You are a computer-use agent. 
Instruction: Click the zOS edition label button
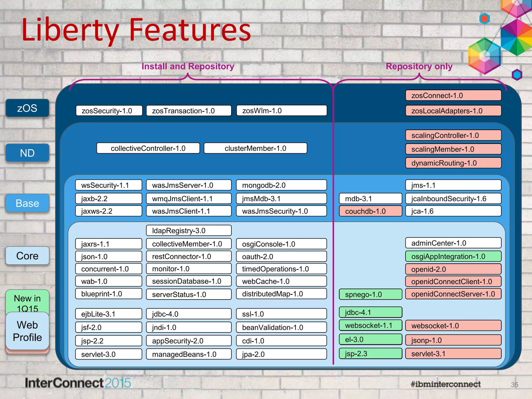coord(27,108)
